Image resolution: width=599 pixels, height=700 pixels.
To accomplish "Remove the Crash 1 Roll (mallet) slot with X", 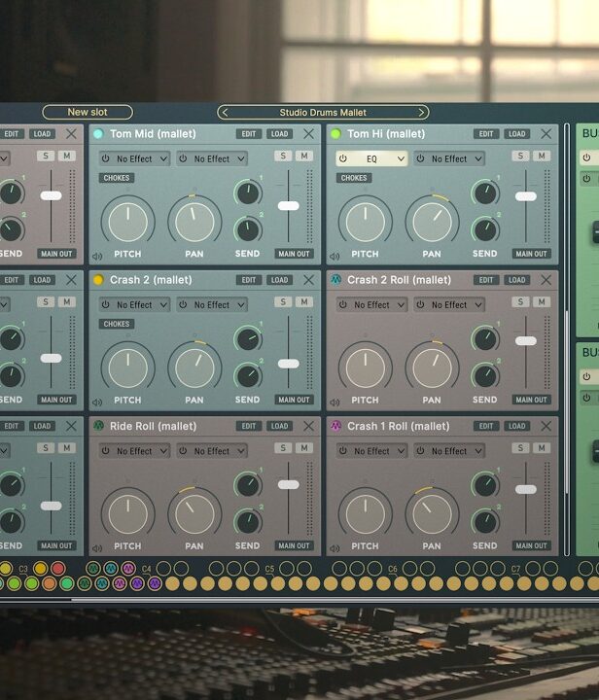I will pyautogui.click(x=546, y=426).
